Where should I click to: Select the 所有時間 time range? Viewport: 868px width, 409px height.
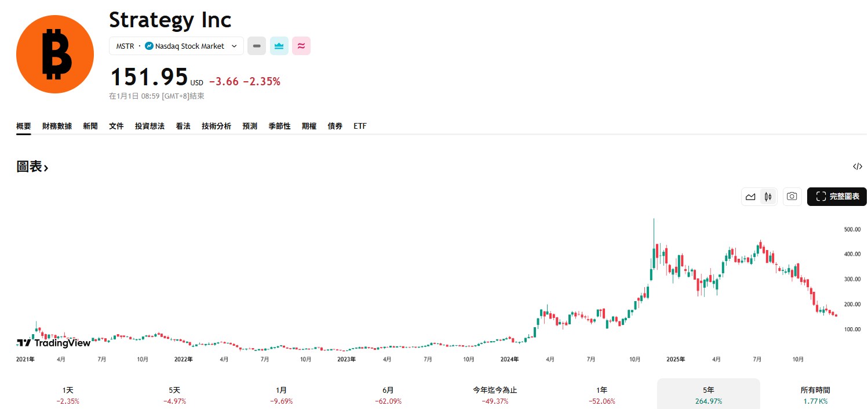[815, 394]
